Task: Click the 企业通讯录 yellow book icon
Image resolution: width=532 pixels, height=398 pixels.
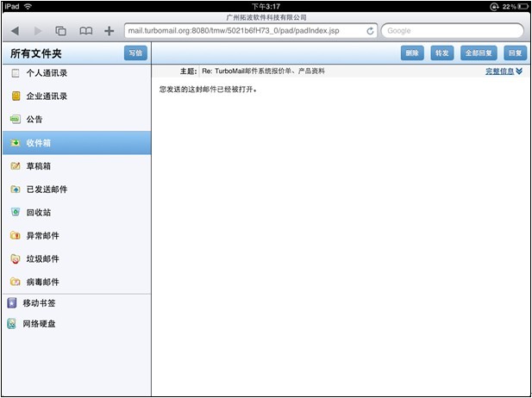Action: point(15,96)
